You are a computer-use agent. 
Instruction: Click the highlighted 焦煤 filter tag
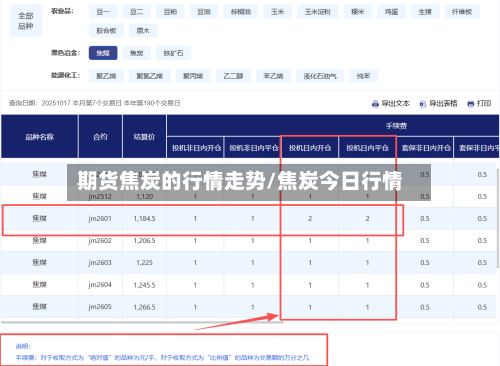(x=103, y=53)
